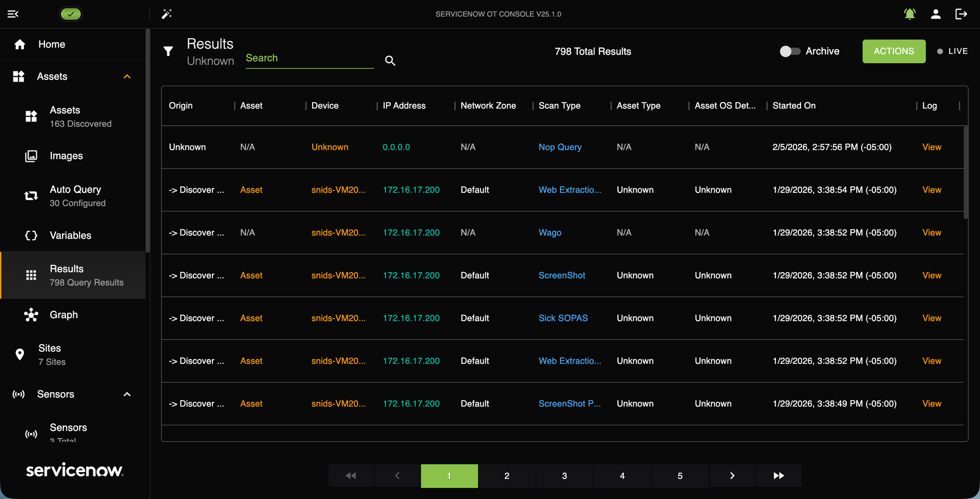Collapse the Sensors menu section

point(127,394)
